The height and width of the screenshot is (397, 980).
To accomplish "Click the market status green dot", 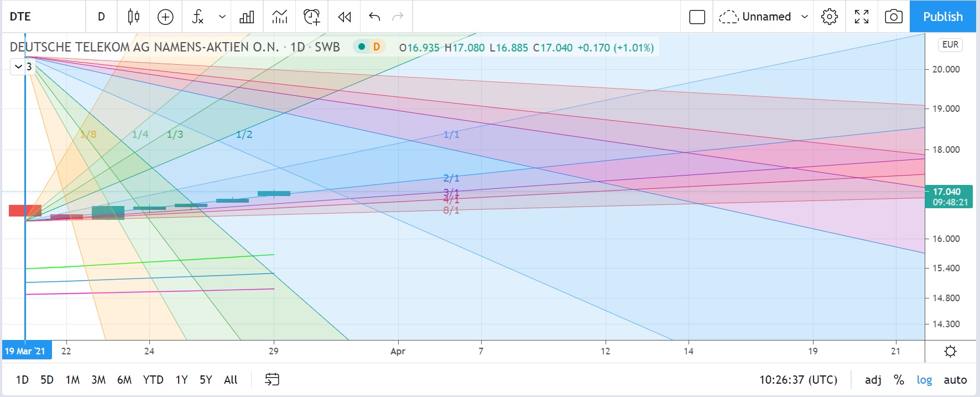I will [x=361, y=47].
